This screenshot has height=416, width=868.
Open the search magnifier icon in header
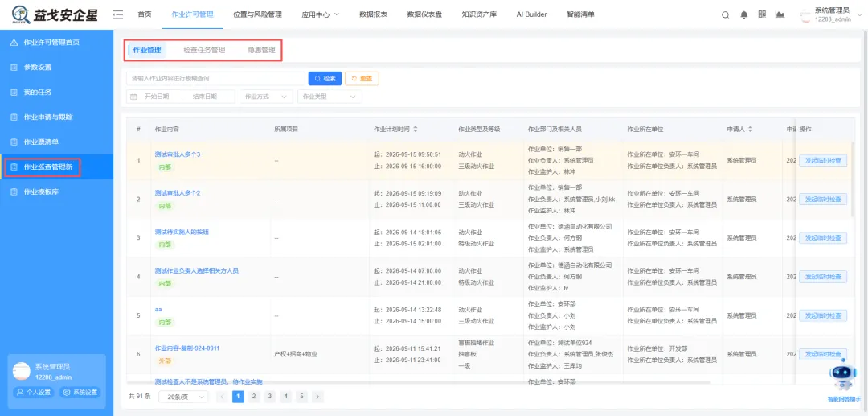(x=725, y=15)
